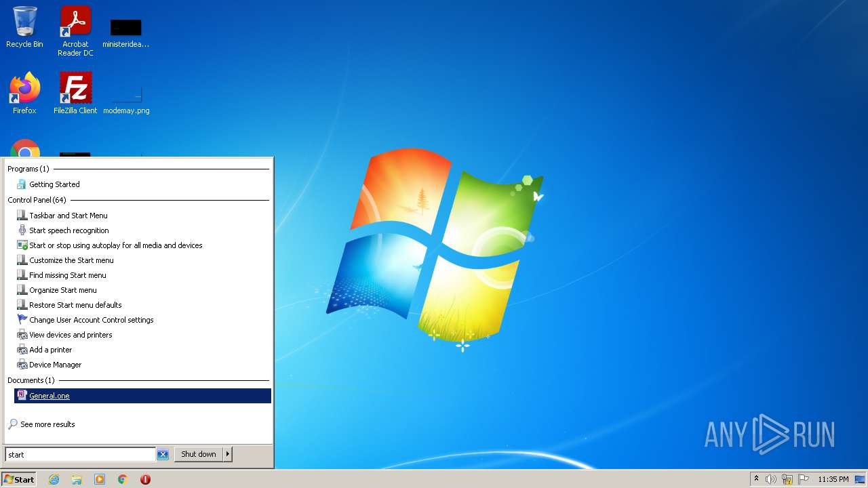Launch FileZilla Client desktop shortcut
The image size is (868, 488).
75,93
